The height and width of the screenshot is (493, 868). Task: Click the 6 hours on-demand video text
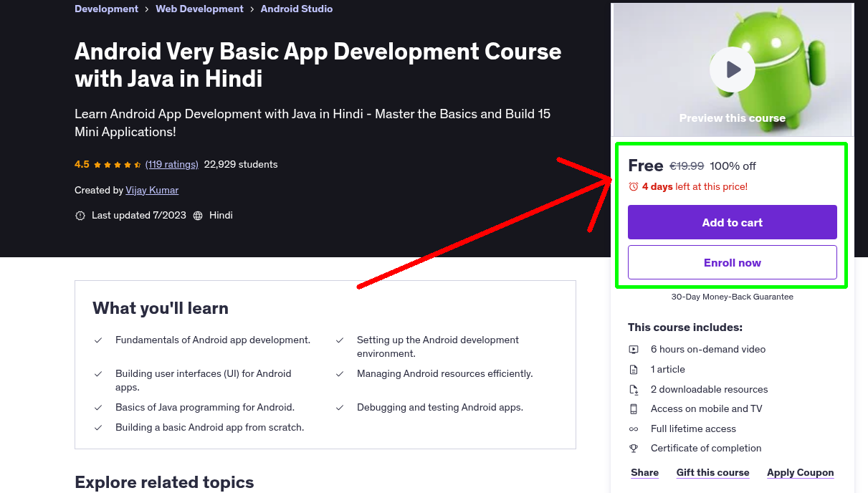coord(708,350)
